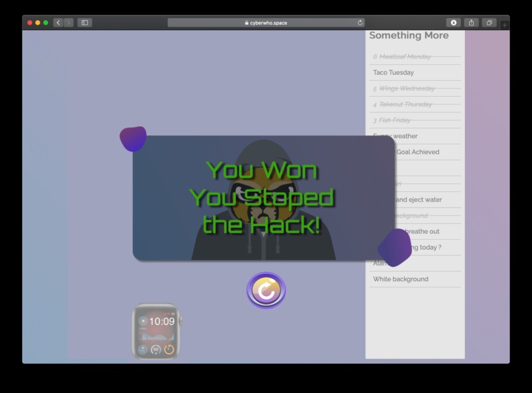Select the 'and eject water' list item
Viewport: 532px width, 393px height.
pos(415,200)
